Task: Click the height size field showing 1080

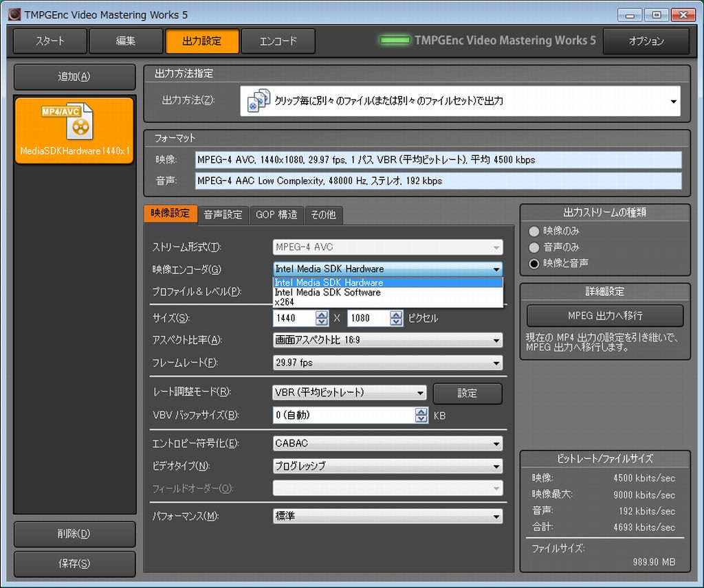Action: [x=368, y=318]
